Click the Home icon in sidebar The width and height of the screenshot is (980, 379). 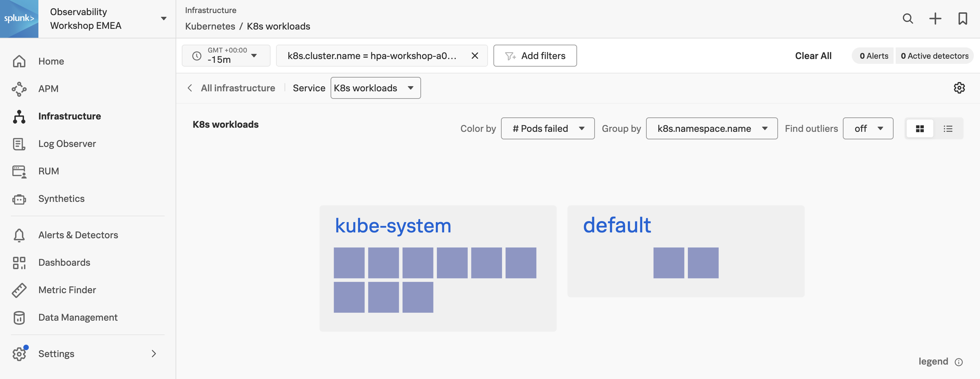pos(19,61)
